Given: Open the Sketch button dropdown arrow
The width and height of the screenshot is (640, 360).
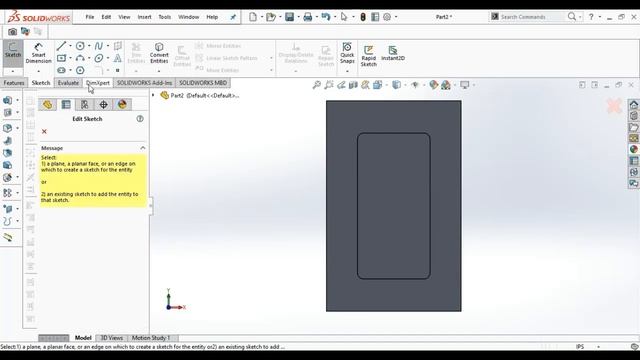Looking at the screenshot, I should [13, 71].
